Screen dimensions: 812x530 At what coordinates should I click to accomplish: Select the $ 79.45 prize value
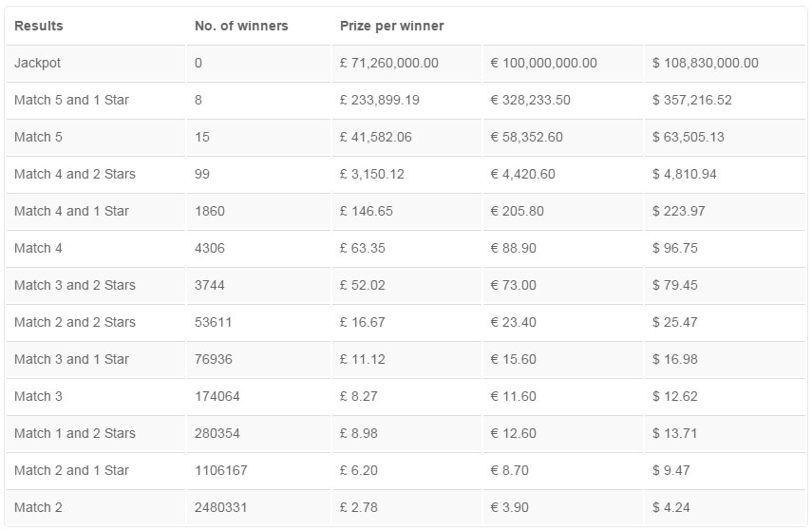(x=675, y=286)
